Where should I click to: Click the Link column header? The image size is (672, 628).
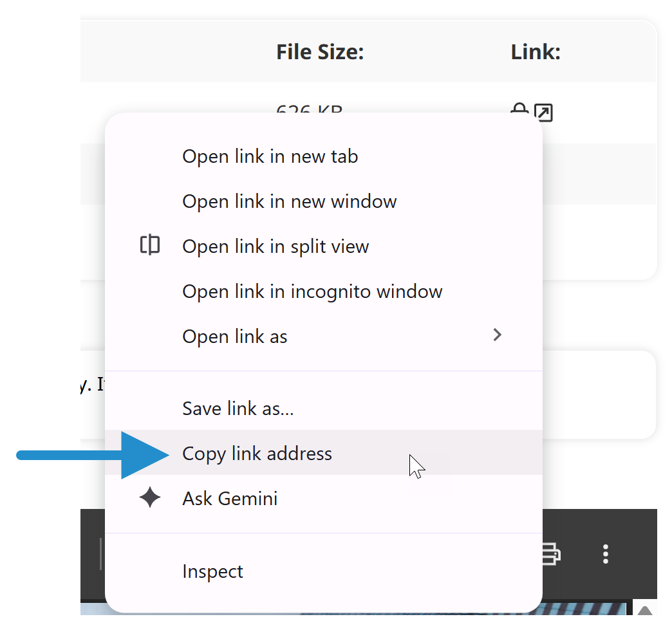pyautogui.click(x=536, y=52)
